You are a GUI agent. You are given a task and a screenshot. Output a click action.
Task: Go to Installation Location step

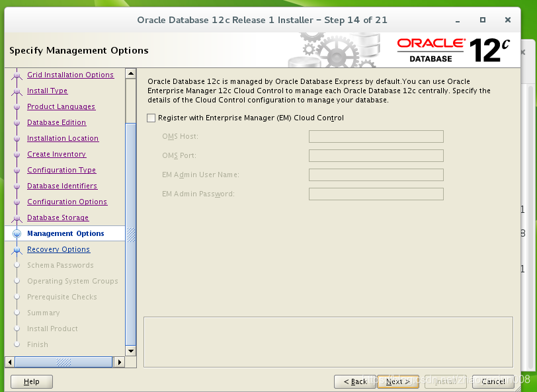click(x=63, y=138)
